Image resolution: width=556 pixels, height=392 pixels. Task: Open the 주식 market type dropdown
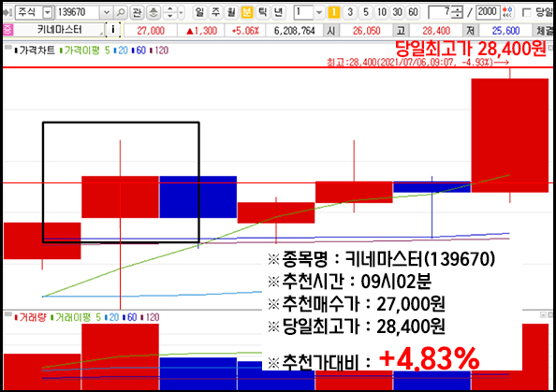pos(47,13)
